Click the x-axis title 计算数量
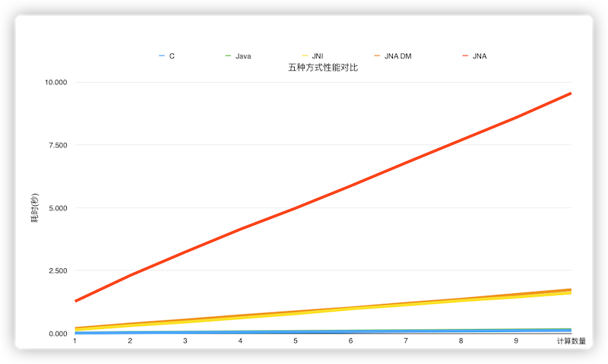 click(572, 341)
